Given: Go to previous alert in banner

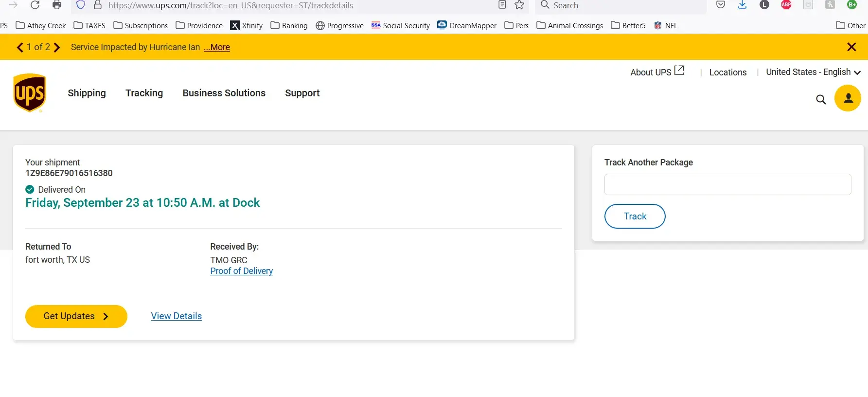Looking at the screenshot, I should (x=20, y=47).
